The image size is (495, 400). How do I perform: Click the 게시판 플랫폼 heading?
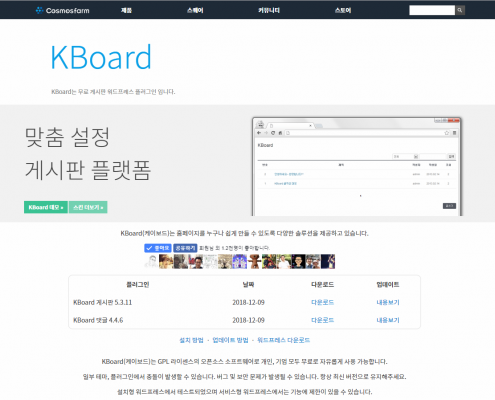point(88,170)
